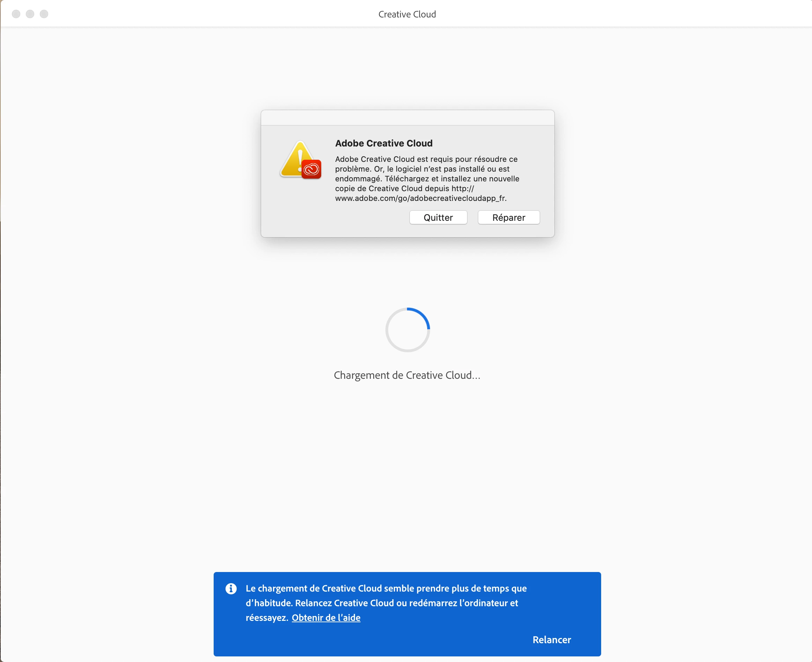Viewport: 812px width, 662px height.
Task: Click the red Creative Cloud badge icon
Action: click(311, 169)
